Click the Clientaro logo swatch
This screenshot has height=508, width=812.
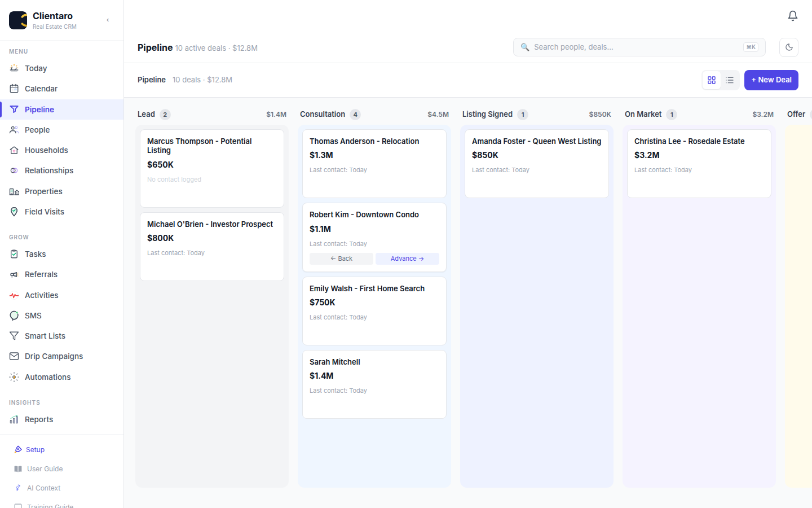point(17,20)
